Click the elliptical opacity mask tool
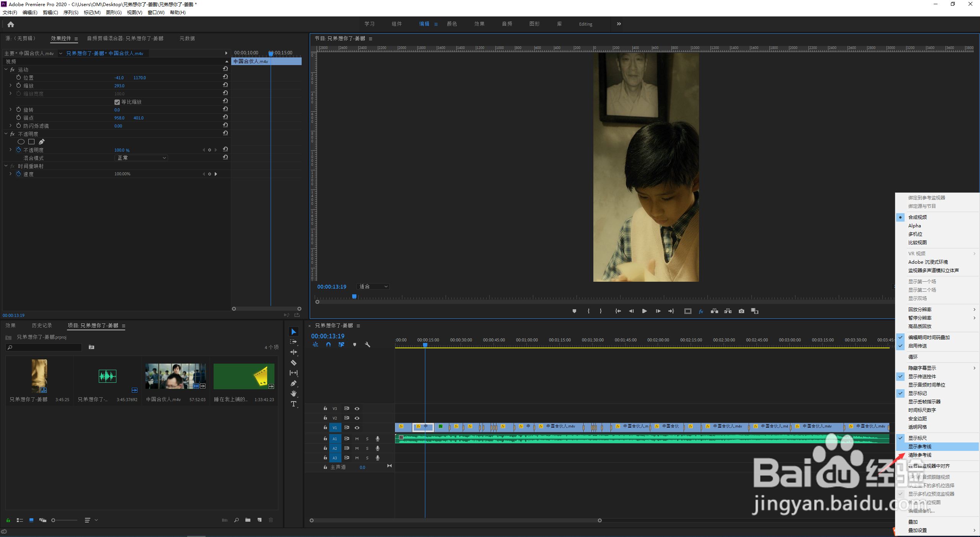Viewport: 980px width, 537px height. (x=21, y=142)
